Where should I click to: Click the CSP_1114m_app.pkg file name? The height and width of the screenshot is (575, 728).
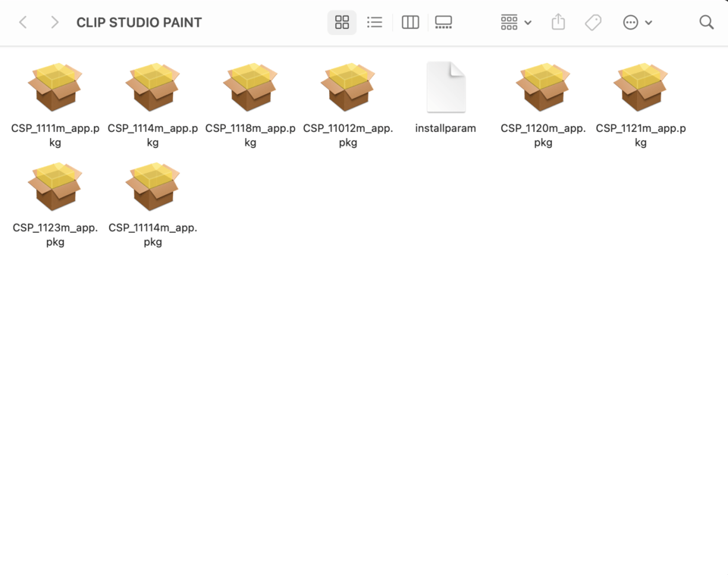coord(152,135)
